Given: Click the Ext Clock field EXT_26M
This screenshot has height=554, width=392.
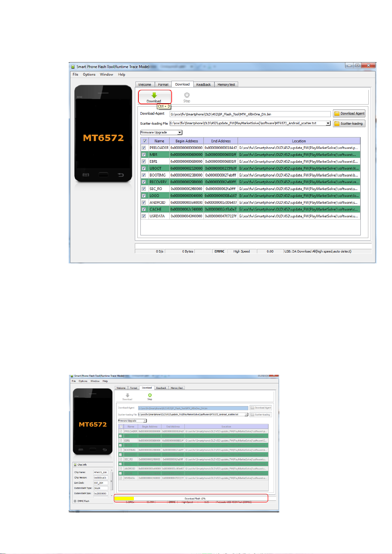Looking at the screenshot, I should point(101,483).
